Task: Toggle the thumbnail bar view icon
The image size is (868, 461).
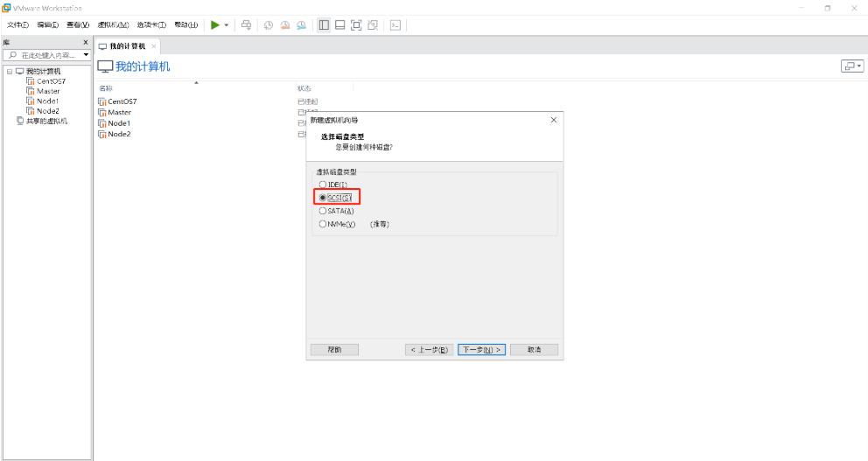Action: (339, 24)
